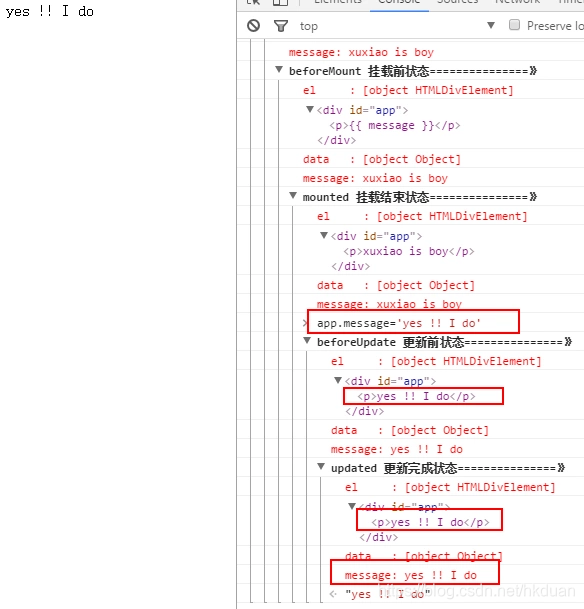The image size is (584, 609).
Task: Select '<p>xuxiao is boy</p>' node under mounted
Action: click(409, 251)
